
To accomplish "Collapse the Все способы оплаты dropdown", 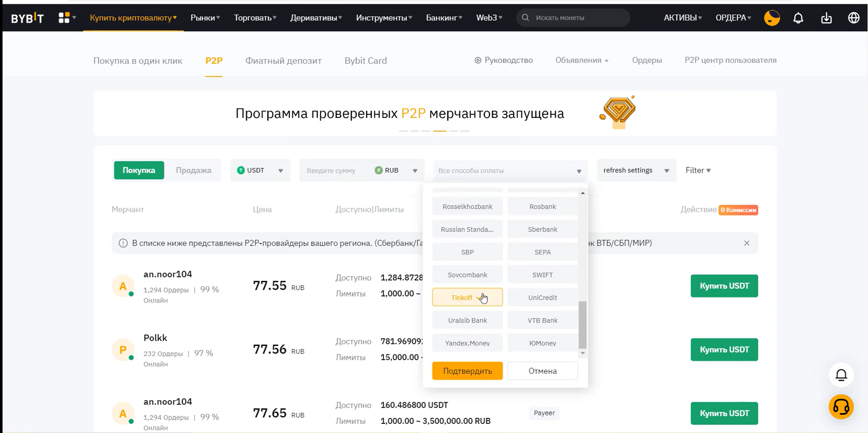I will (510, 171).
